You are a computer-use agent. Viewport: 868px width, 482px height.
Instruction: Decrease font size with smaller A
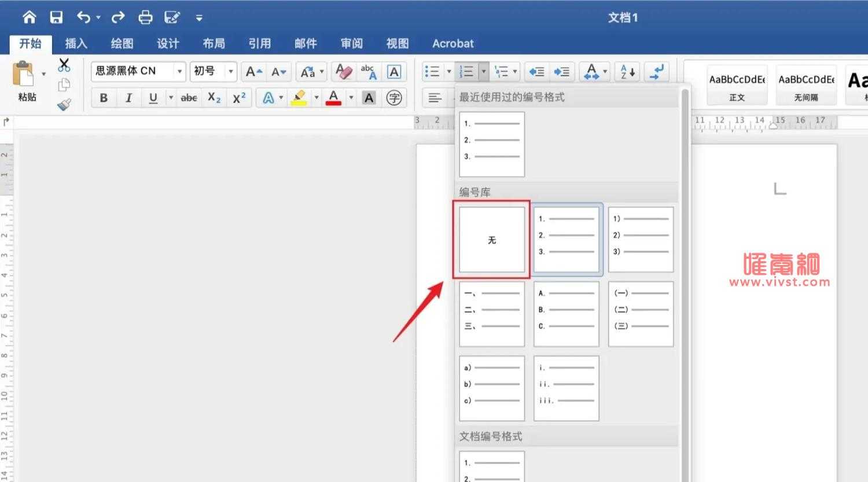[x=279, y=72]
